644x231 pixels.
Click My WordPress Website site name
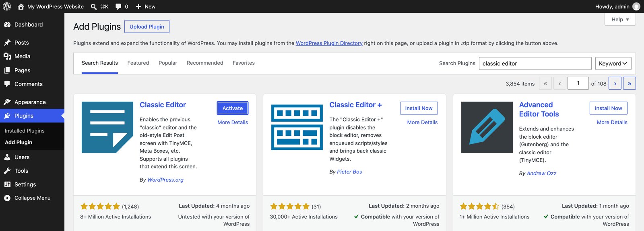click(x=56, y=6)
